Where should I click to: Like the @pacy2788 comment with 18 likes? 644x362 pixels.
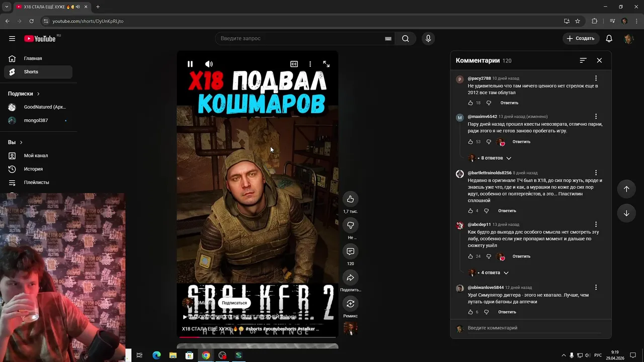pos(470,103)
